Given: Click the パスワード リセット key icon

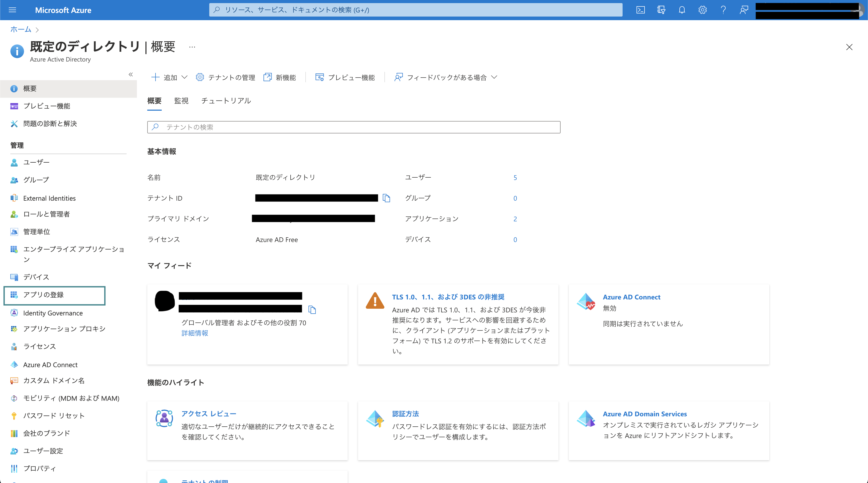Looking at the screenshot, I should (x=14, y=416).
